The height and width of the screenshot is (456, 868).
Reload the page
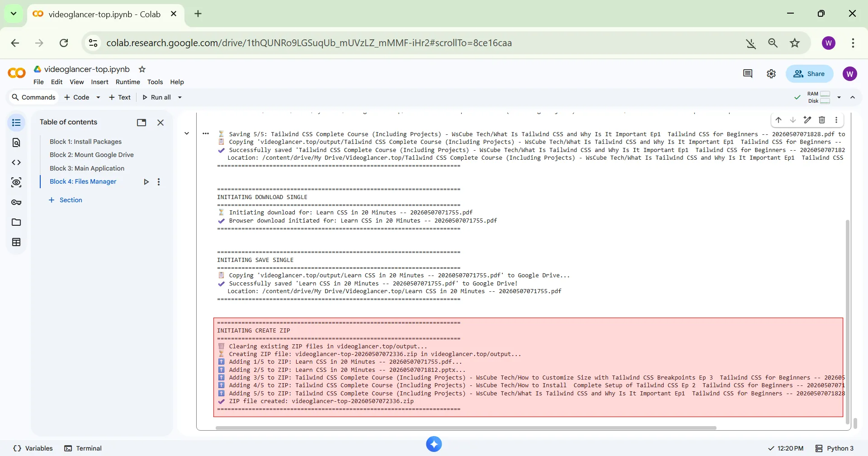point(64,43)
